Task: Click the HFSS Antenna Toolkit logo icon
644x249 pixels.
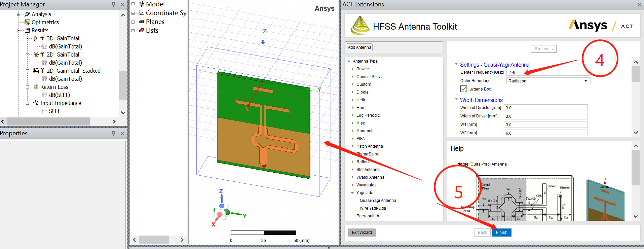Action: pos(360,26)
